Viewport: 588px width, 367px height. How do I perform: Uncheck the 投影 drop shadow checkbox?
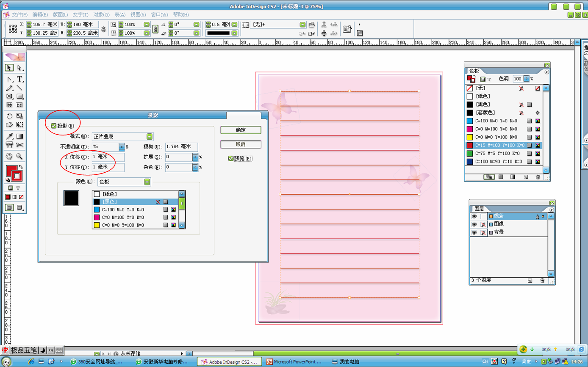pos(54,126)
